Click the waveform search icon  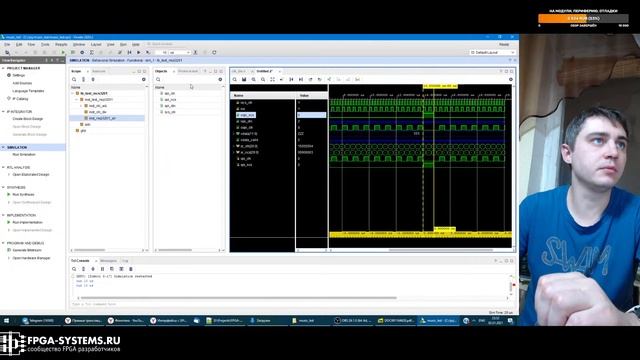tap(235, 79)
